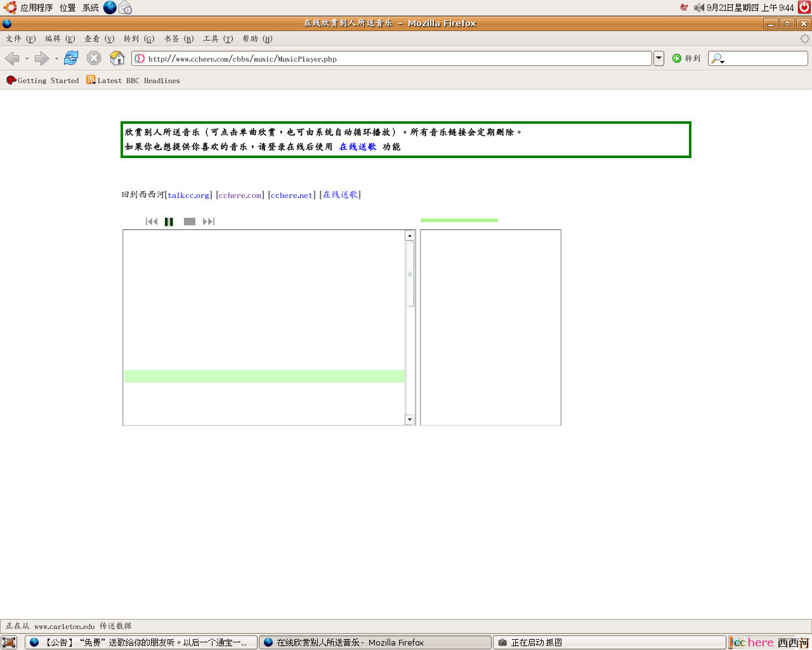Open the back history dropdown arrow
812x650 pixels.
pyautogui.click(x=27, y=58)
